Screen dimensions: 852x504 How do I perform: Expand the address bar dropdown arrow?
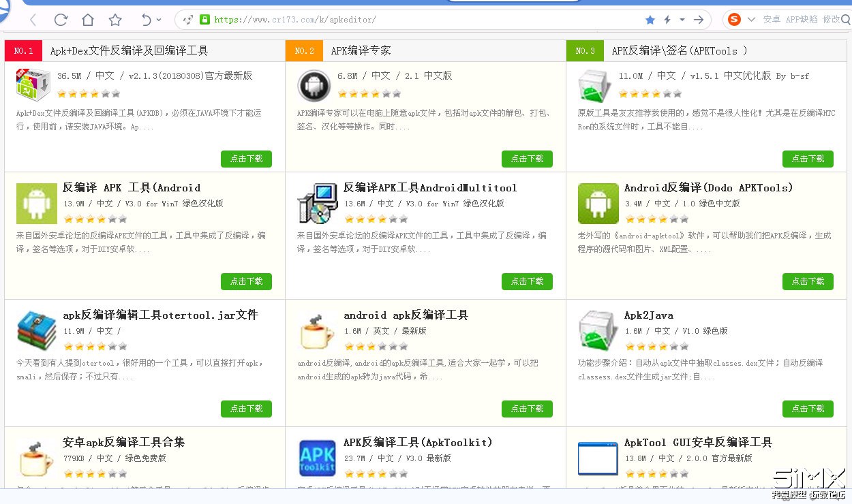pos(682,20)
